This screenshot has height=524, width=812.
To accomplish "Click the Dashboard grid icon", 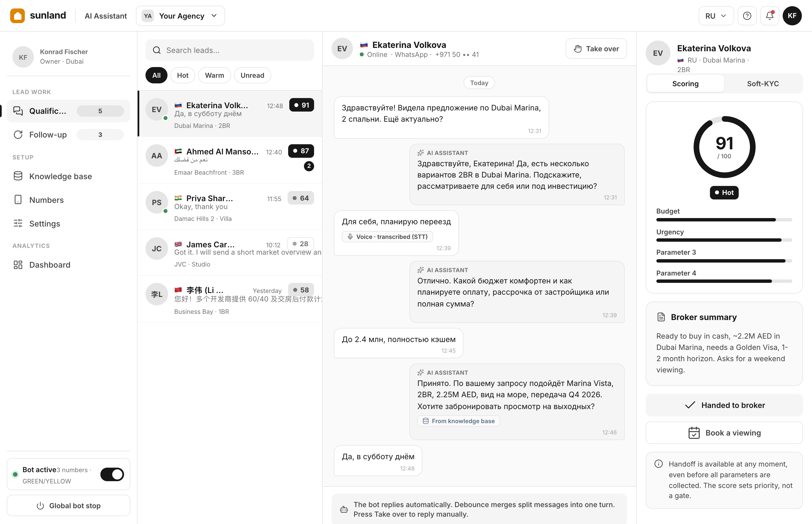I will coord(18,265).
